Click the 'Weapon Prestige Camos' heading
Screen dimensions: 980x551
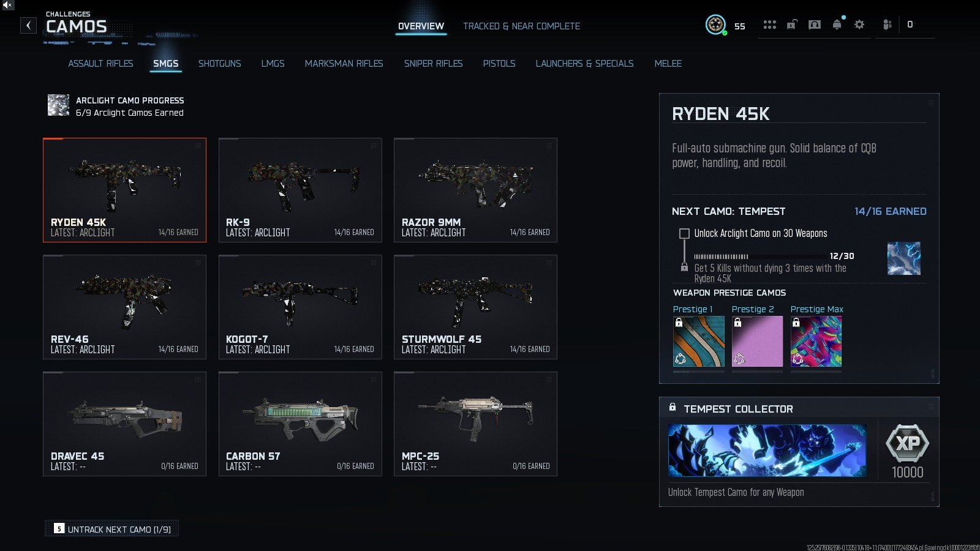pos(729,293)
